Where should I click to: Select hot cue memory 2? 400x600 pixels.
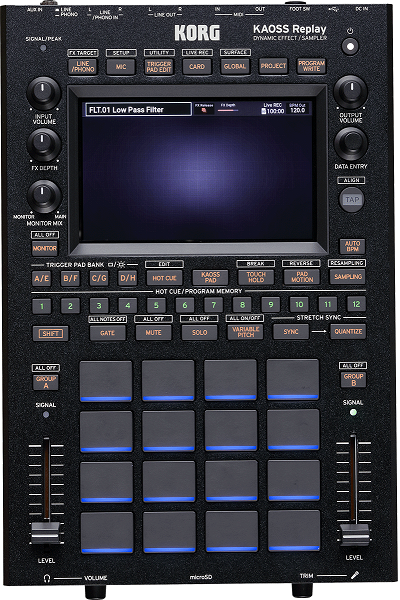(x=70, y=306)
